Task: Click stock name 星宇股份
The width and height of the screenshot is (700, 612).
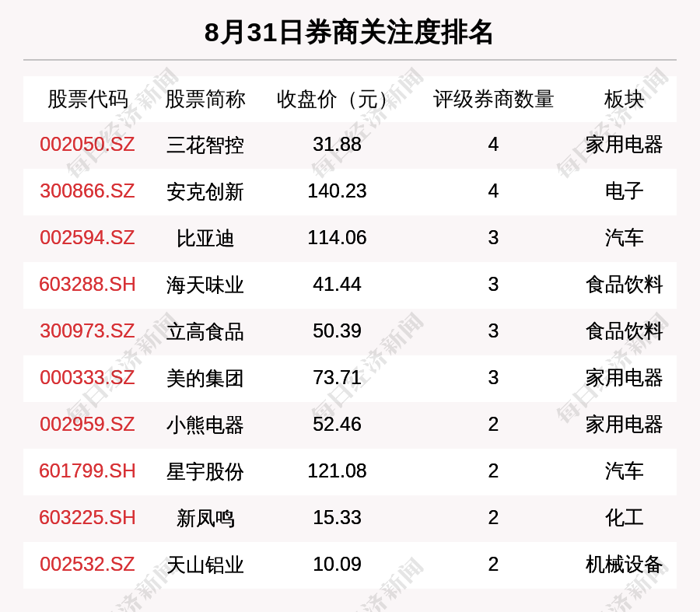Action: (205, 472)
